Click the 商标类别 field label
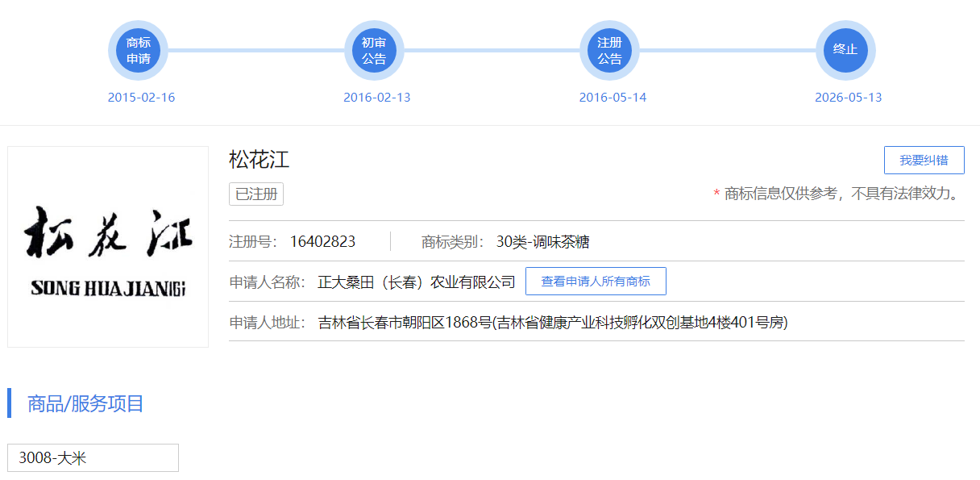Viewport: 980px width, 480px height. pyautogui.click(x=453, y=242)
